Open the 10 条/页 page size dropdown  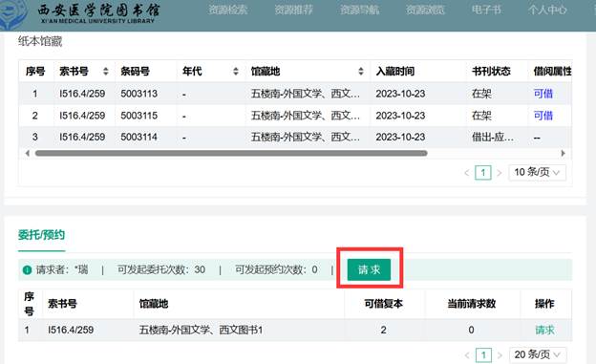pos(537,172)
